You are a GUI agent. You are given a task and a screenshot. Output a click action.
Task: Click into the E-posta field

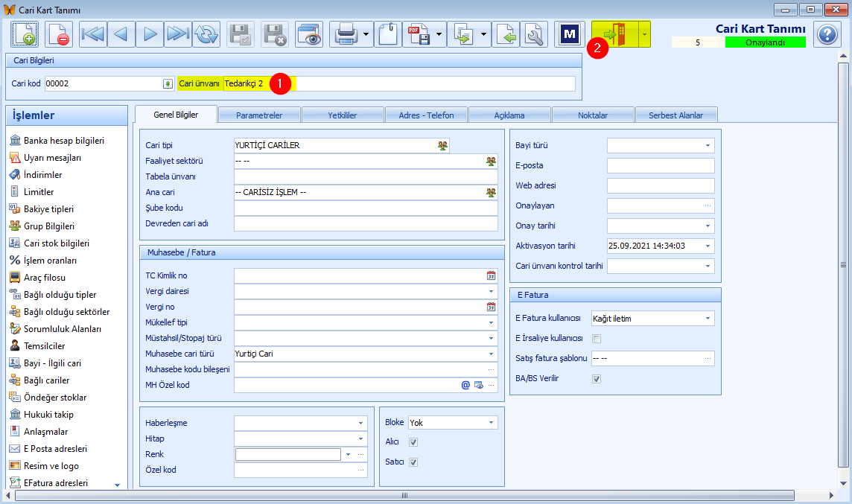click(x=660, y=166)
